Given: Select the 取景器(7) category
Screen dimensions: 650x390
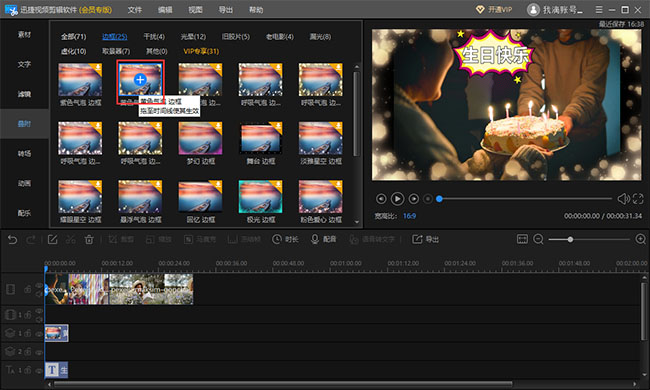Looking at the screenshot, I should coord(116,51).
